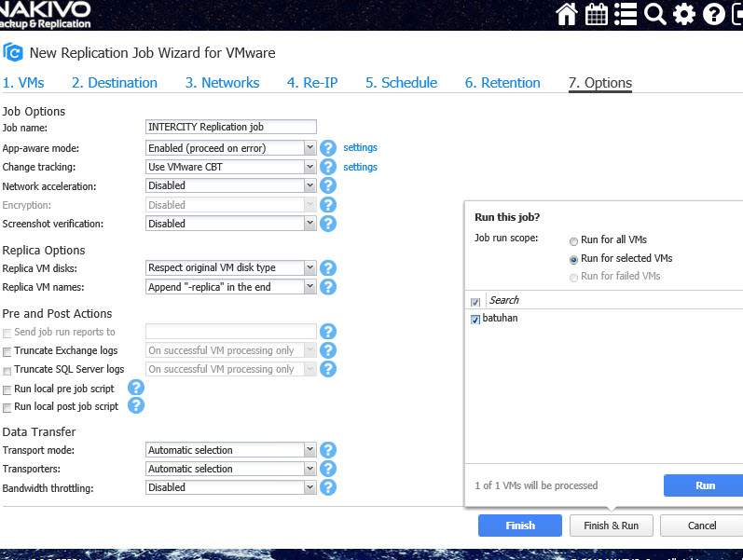Open settings link next to App-aware mode
This screenshot has height=560, width=743.
click(x=360, y=147)
